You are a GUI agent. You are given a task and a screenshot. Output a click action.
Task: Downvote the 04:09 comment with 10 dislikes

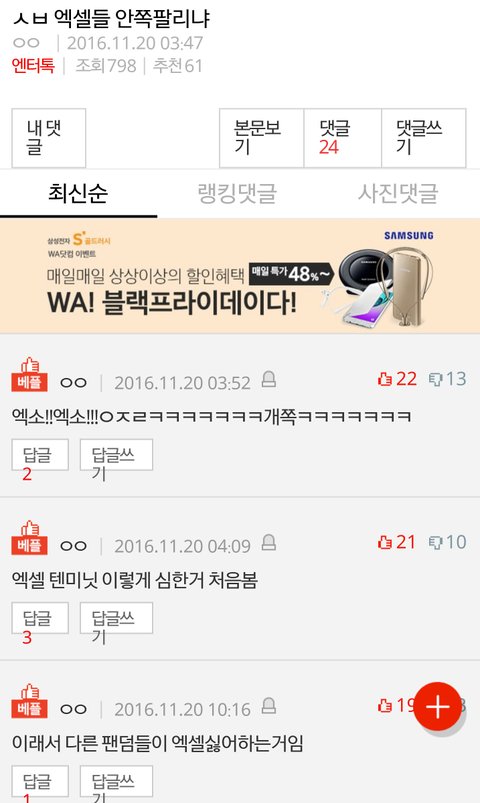click(447, 542)
